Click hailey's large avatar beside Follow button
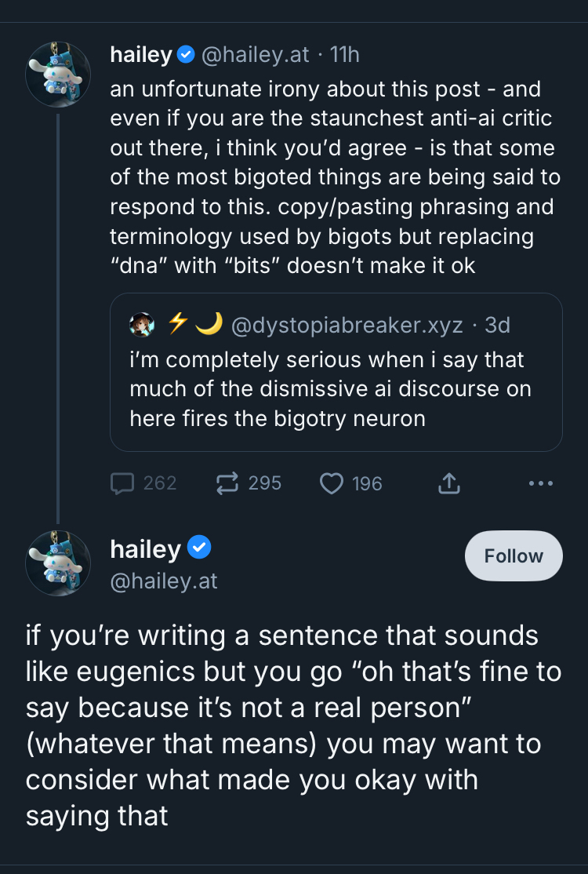 coord(58,563)
